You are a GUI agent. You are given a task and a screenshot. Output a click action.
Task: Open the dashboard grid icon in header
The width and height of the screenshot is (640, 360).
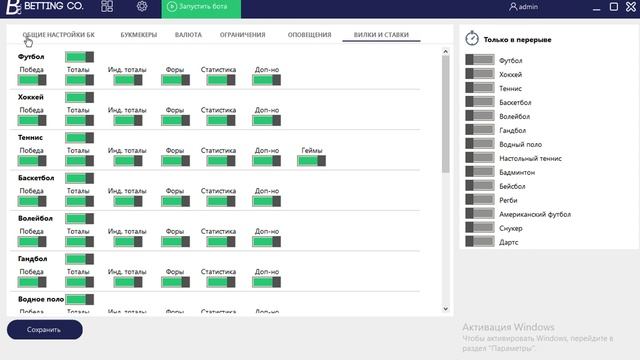pos(107,6)
